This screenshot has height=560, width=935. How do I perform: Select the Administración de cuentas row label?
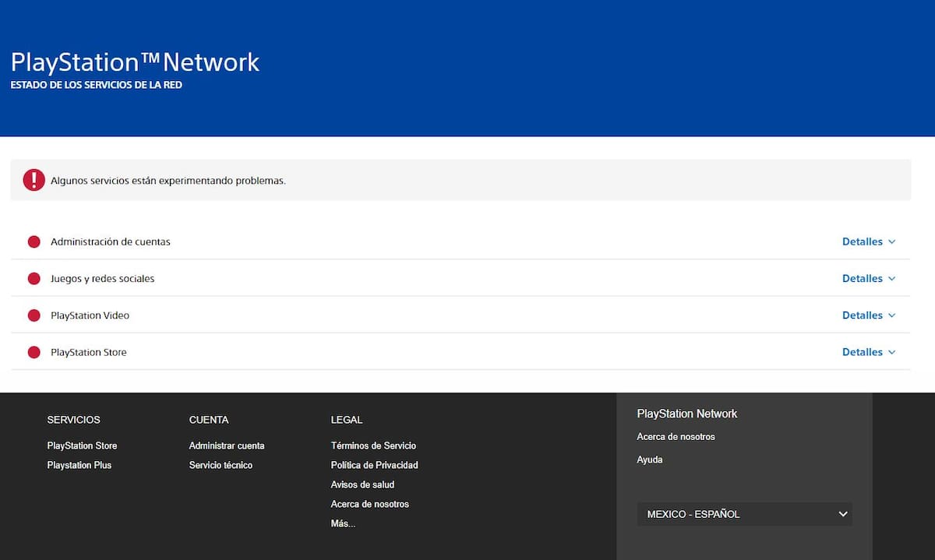click(111, 241)
